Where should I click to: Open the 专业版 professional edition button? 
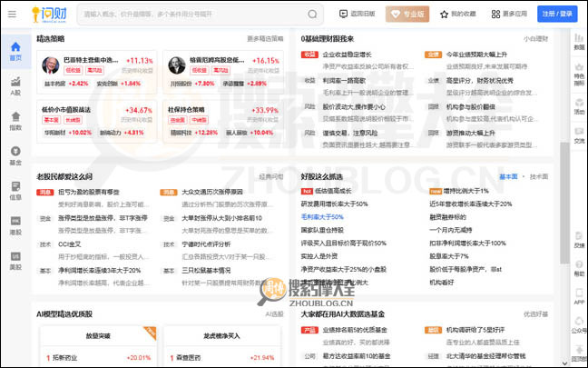click(407, 14)
